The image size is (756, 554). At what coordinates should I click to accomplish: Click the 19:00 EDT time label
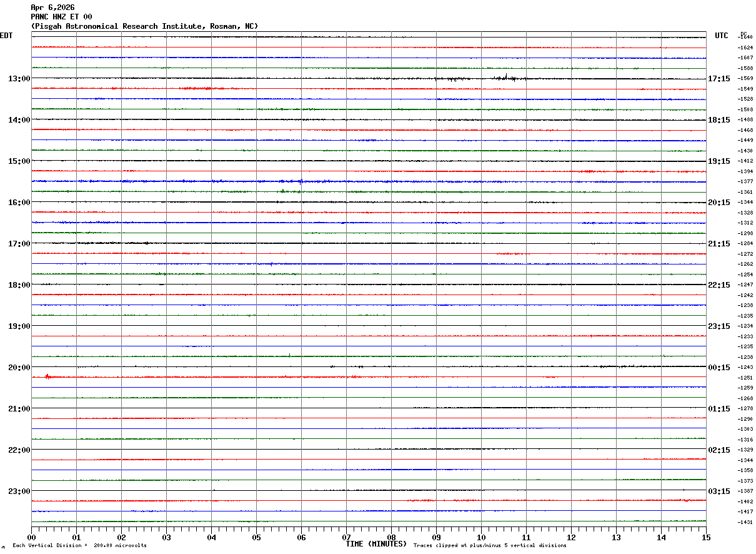click(19, 326)
